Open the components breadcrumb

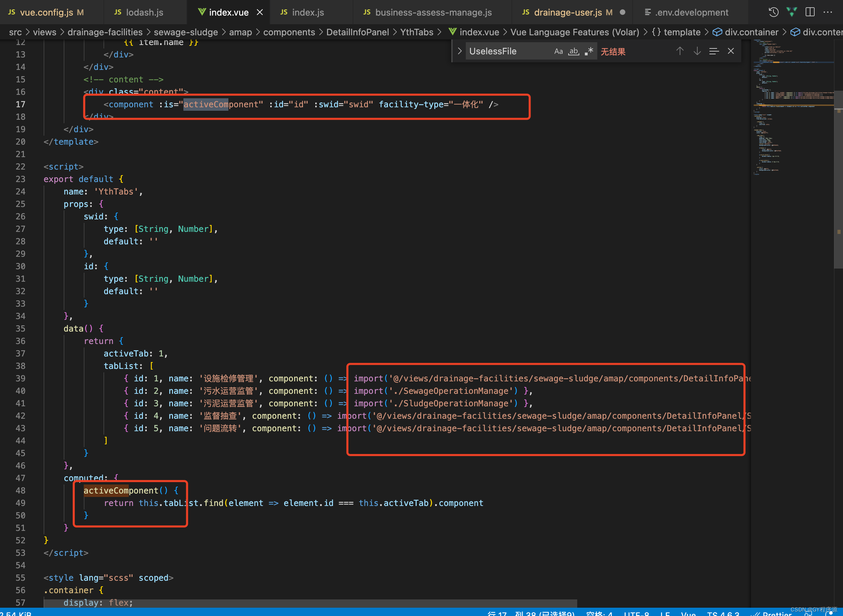289,32
